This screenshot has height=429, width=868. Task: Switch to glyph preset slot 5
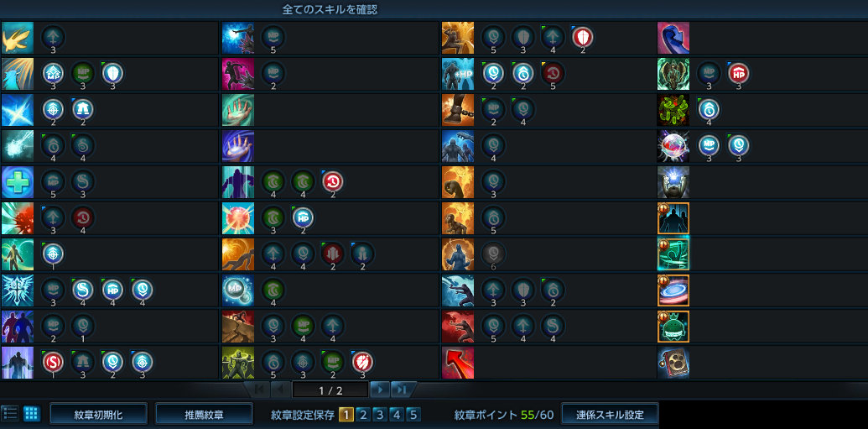[413, 415]
